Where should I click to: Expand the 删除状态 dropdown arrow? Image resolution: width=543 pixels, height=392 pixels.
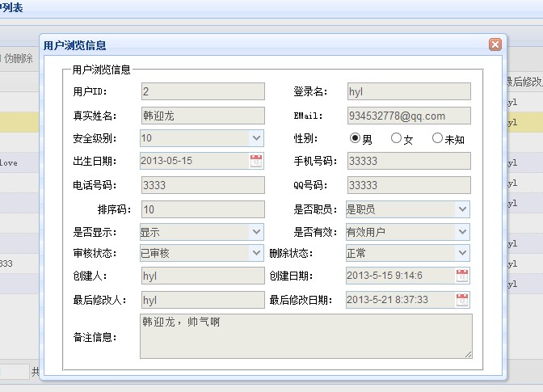(462, 253)
